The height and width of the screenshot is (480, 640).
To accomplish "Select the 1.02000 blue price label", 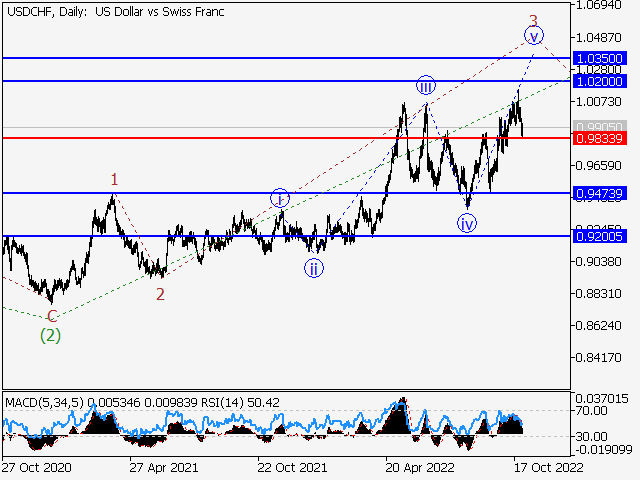I will click(x=600, y=81).
